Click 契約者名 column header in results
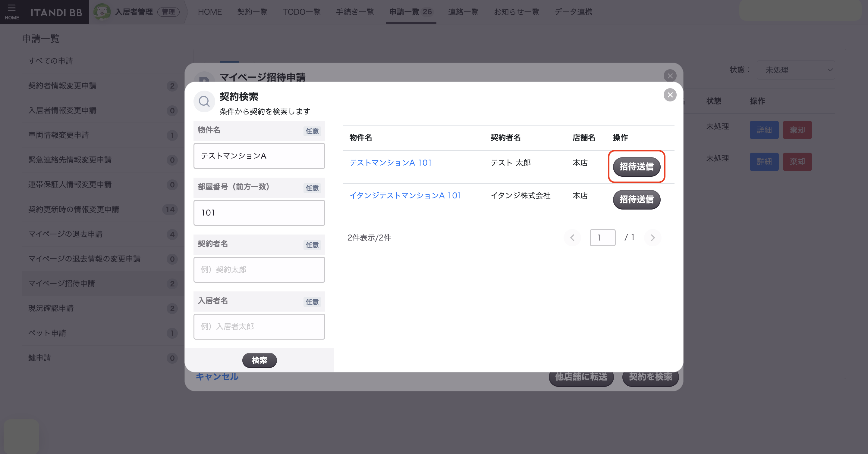 [x=505, y=137]
